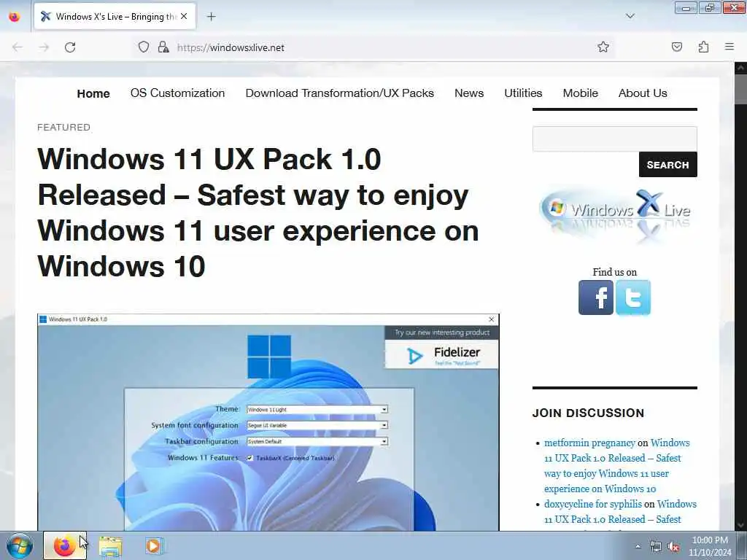Open the OS Customization menu
Image resolution: width=747 pixels, height=560 pixels.
point(178,93)
